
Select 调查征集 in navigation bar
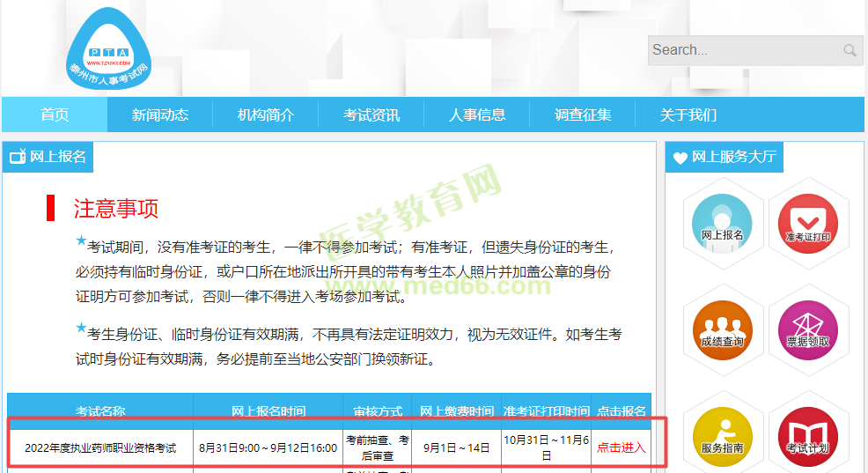(x=583, y=115)
